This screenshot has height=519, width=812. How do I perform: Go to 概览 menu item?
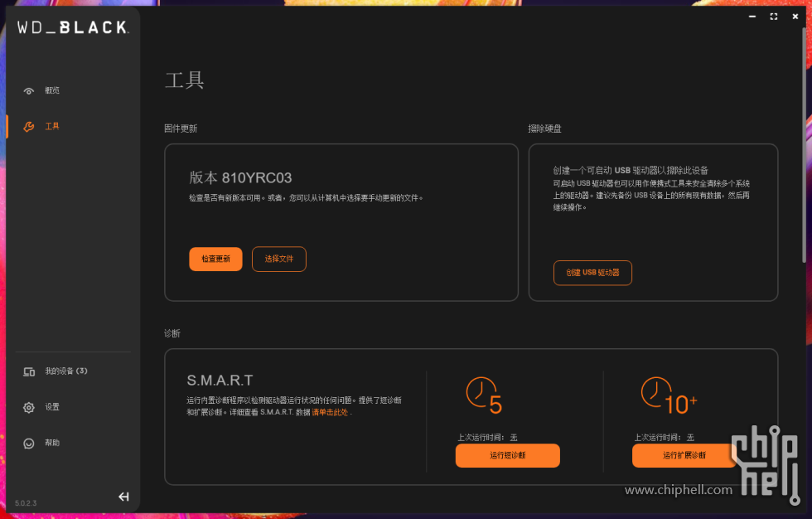click(51, 90)
